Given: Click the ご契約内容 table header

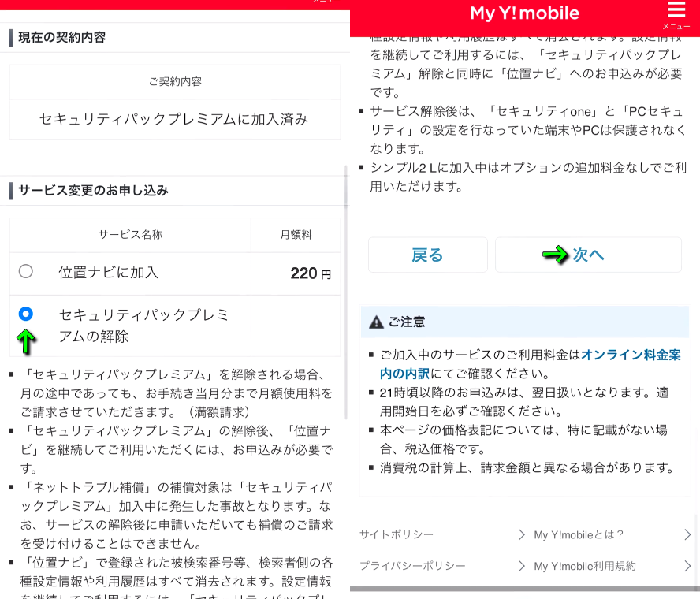Looking at the screenshot, I should pos(175,81).
